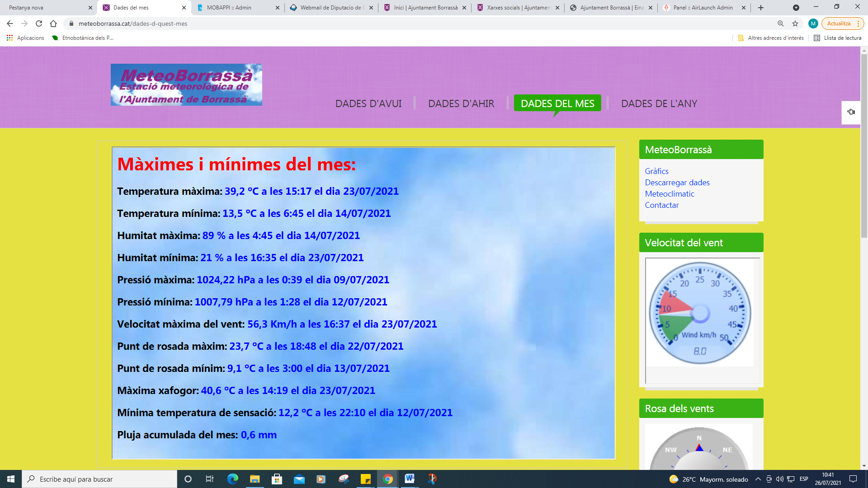868x488 pixels.
Task: Show hidden system tray icons chevron
Action: tap(758, 479)
